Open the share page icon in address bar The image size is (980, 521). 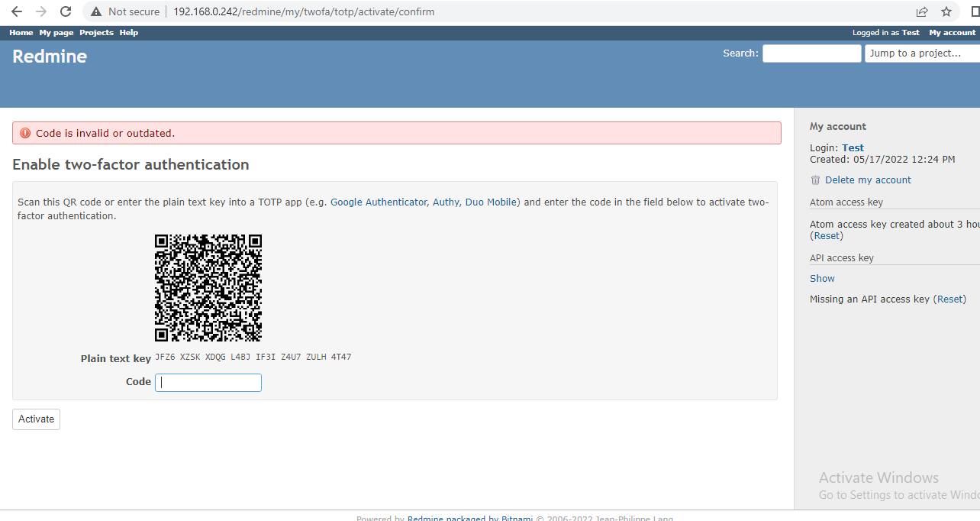tap(922, 11)
